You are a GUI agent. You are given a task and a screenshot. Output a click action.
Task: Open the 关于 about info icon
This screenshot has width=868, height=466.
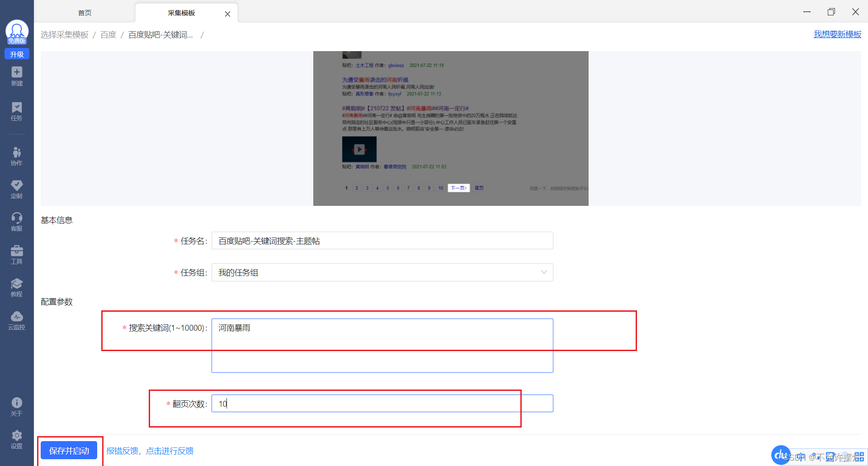click(17, 407)
